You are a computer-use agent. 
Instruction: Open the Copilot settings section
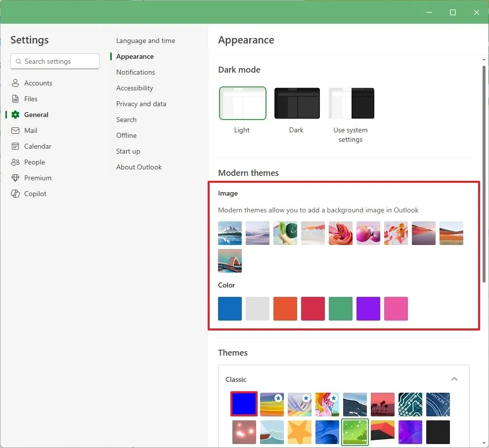(35, 194)
